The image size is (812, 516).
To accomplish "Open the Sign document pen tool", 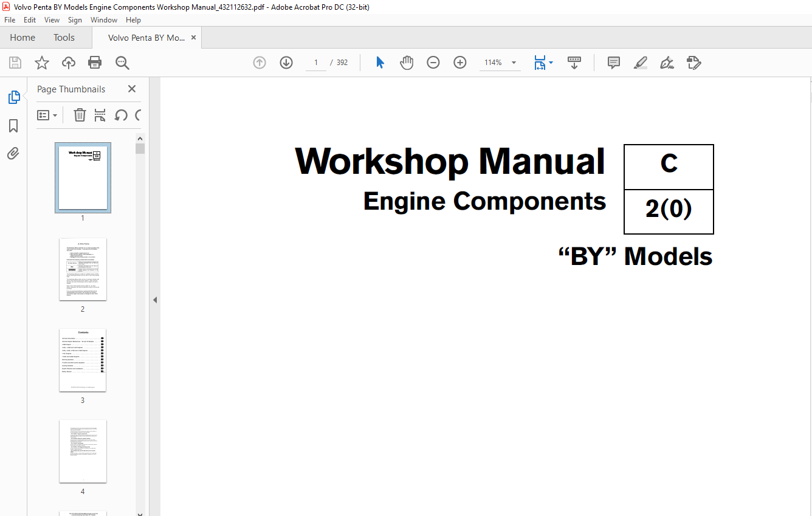I will [x=667, y=63].
